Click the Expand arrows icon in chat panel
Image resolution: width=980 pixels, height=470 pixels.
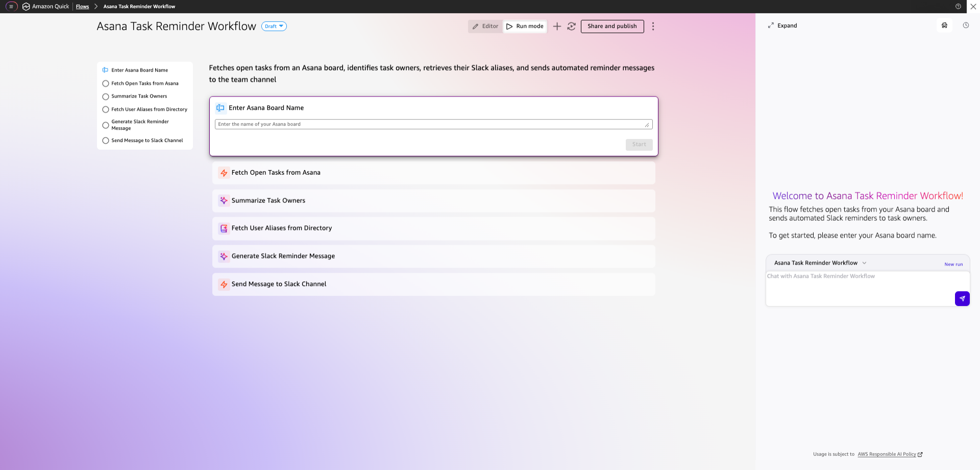pyautogui.click(x=771, y=26)
